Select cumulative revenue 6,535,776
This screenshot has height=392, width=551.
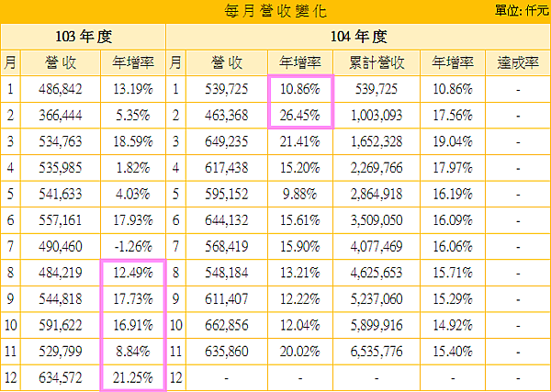click(377, 352)
